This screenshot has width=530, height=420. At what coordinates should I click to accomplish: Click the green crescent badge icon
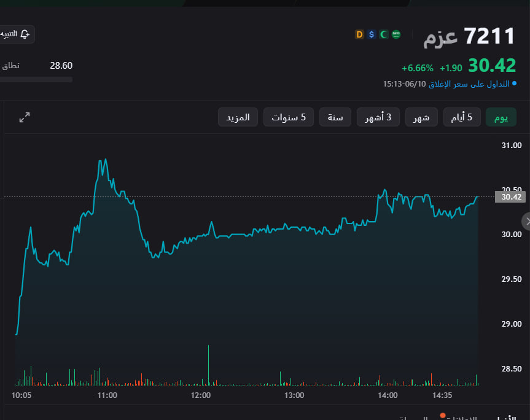[384, 34]
